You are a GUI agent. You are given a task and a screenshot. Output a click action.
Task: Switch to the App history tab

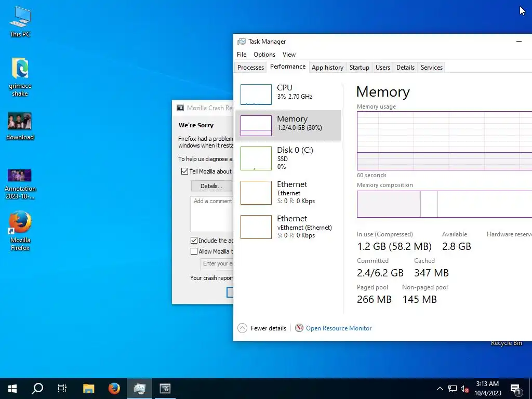[327, 67]
